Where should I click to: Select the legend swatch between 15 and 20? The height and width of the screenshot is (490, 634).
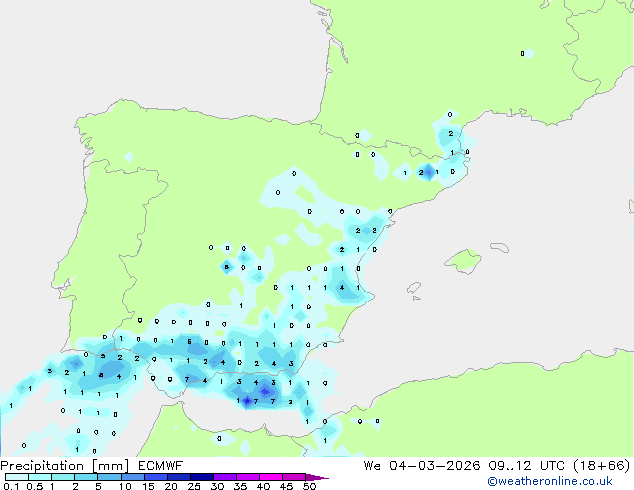pyautogui.click(x=156, y=477)
